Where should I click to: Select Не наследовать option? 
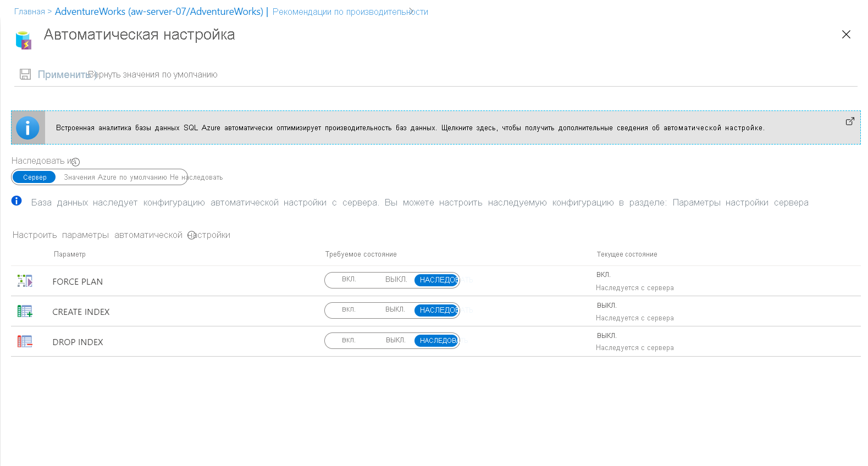point(196,177)
